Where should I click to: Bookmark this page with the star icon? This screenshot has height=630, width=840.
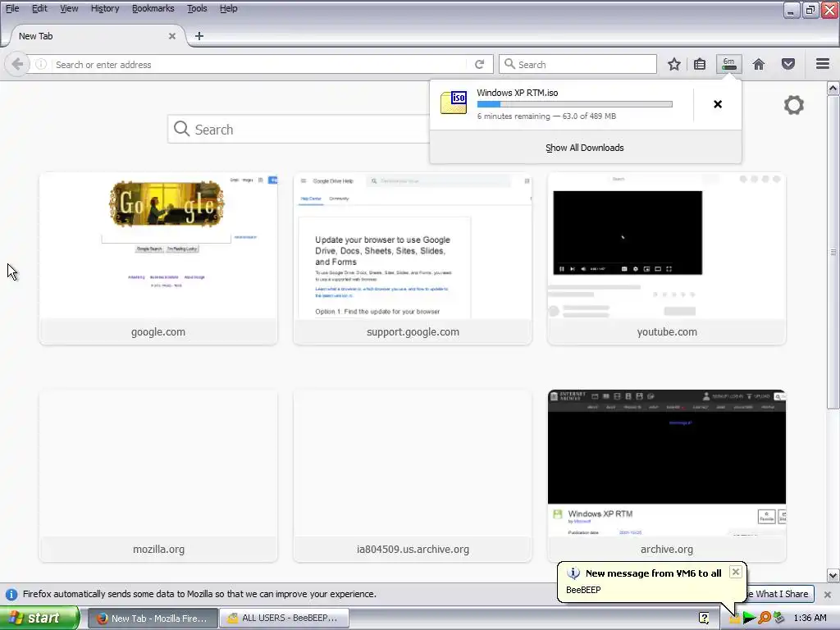click(674, 64)
